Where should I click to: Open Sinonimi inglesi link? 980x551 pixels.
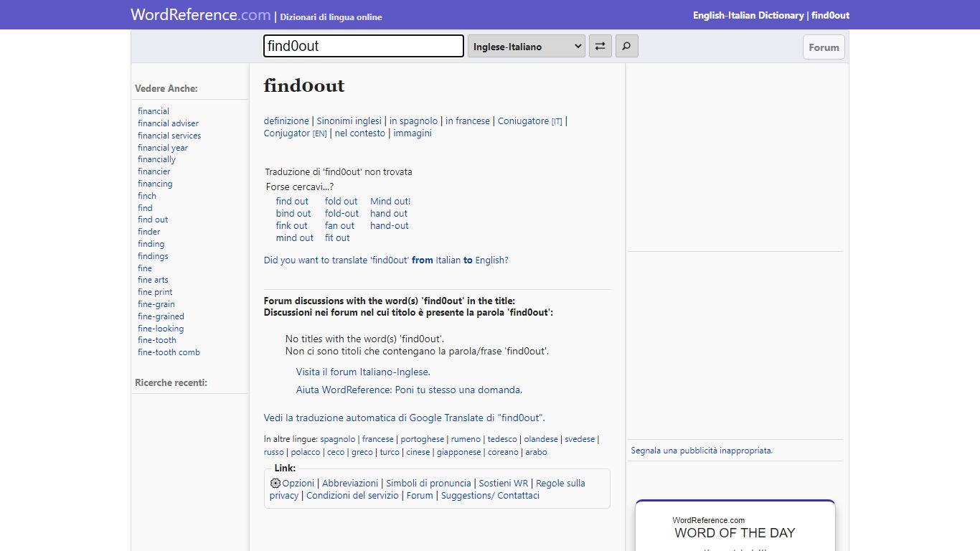[x=349, y=121]
